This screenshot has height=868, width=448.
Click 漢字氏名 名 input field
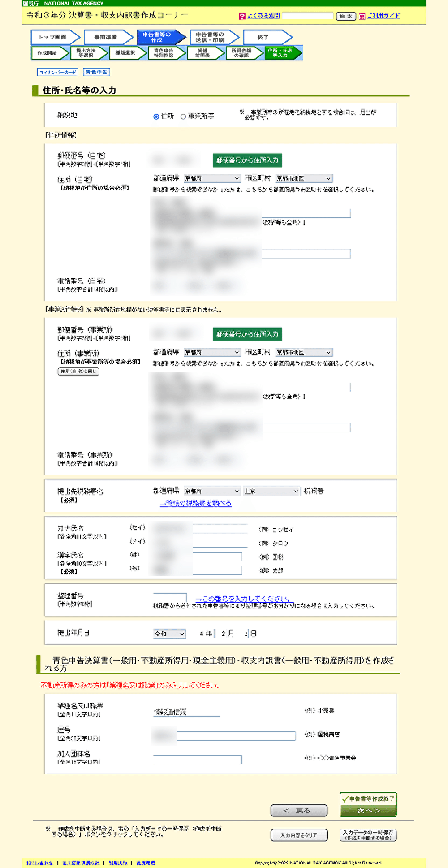(x=197, y=570)
